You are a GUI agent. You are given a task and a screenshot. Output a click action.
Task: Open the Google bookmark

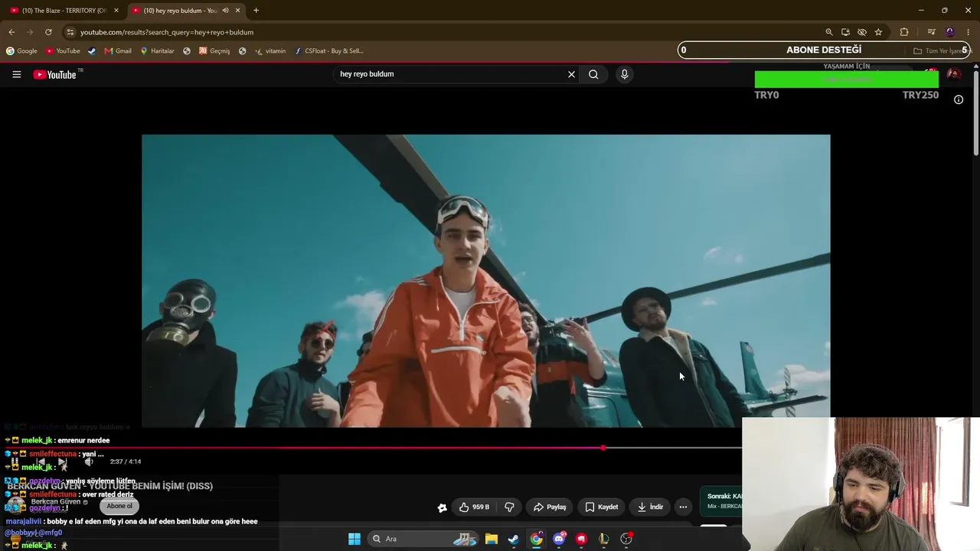click(21, 51)
